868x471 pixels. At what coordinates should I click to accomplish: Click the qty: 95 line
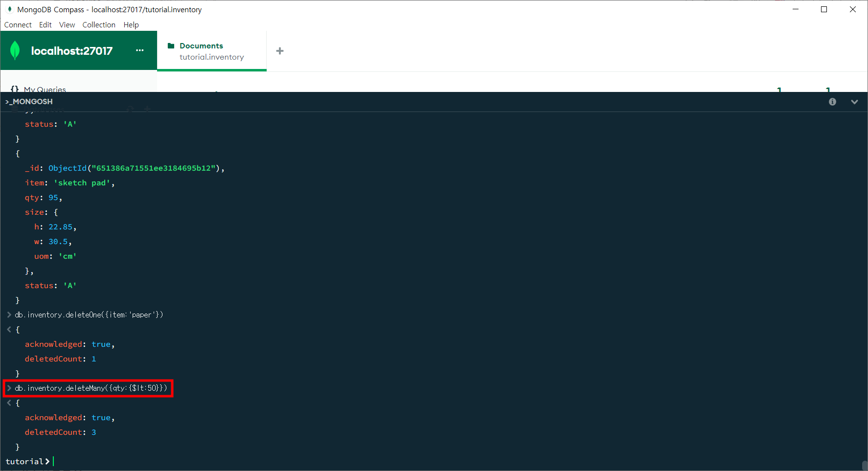44,198
